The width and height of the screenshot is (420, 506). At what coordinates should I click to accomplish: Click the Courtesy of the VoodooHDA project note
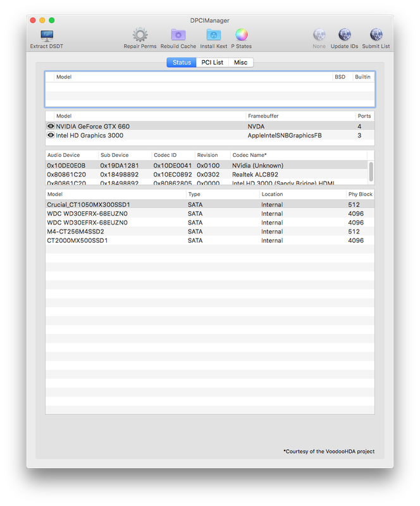[329, 451]
